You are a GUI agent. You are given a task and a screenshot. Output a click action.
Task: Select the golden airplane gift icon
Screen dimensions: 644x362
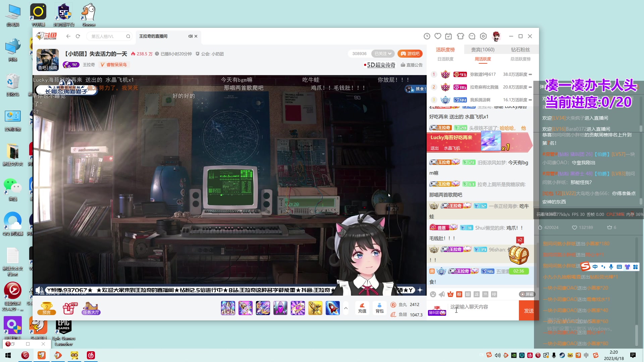(x=315, y=308)
